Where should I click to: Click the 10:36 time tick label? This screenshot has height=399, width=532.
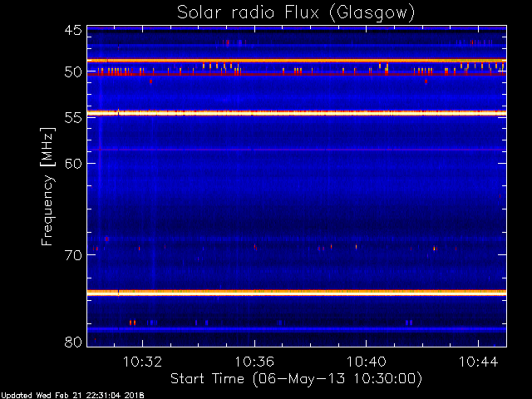(x=254, y=362)
